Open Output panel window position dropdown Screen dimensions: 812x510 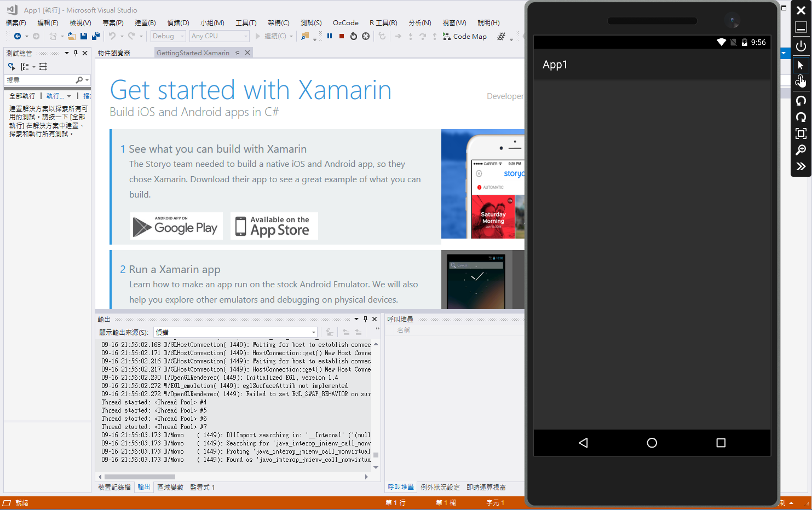tap(356, 319)
